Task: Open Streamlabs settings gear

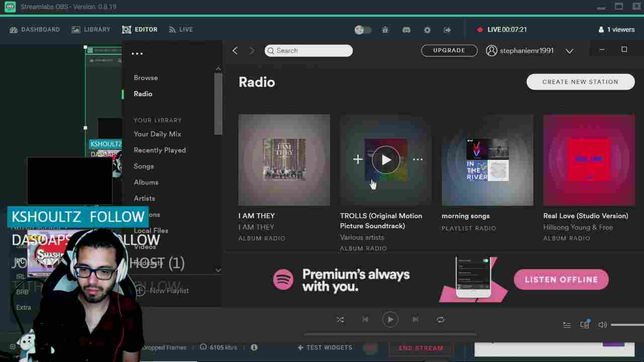Action: [x=427, y=30]
